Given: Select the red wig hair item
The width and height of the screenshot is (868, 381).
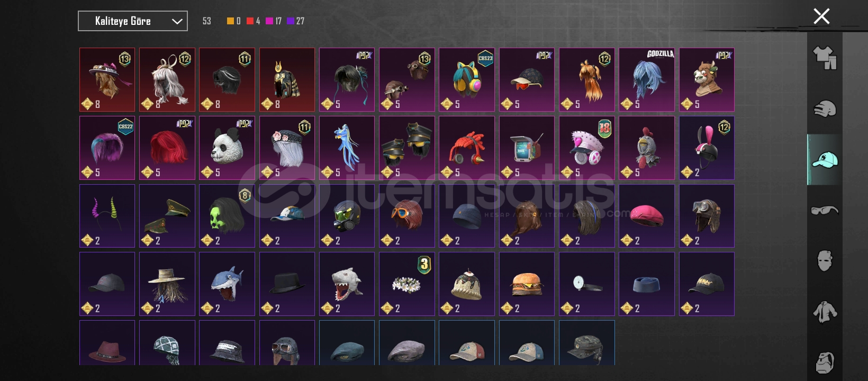Looking at the screenshot, I should (x=167, y=148).
